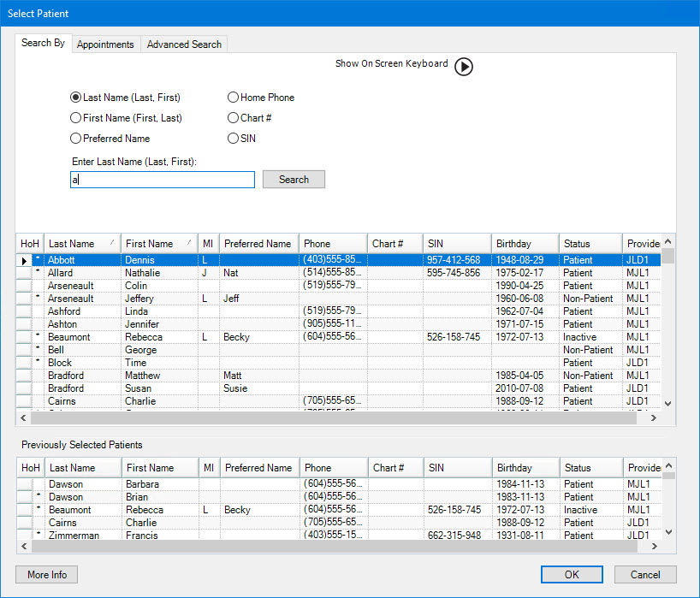The height and width of the screenshot is (598, 700).
Task: Select the First Name (First, Last) radio option
Action: [76, 118]
